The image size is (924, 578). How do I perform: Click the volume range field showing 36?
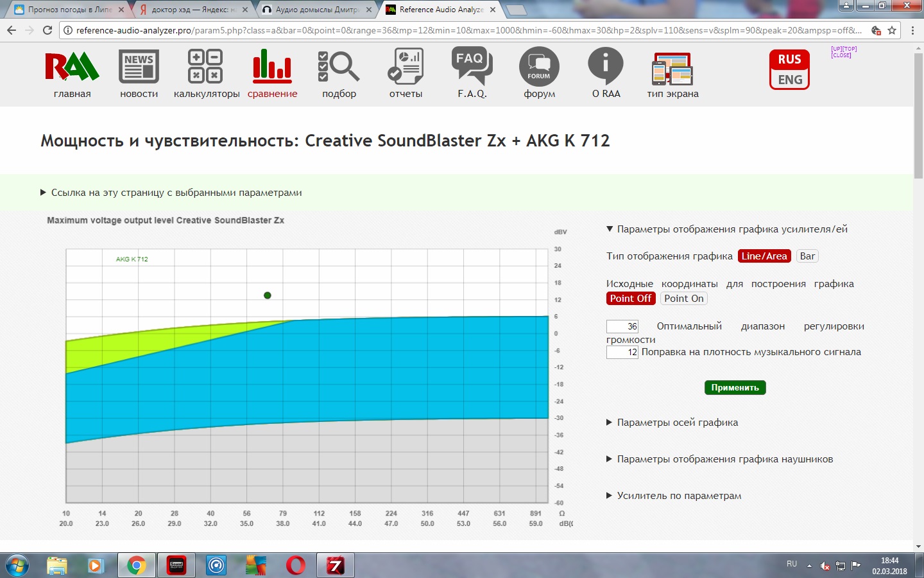[622, 326]
